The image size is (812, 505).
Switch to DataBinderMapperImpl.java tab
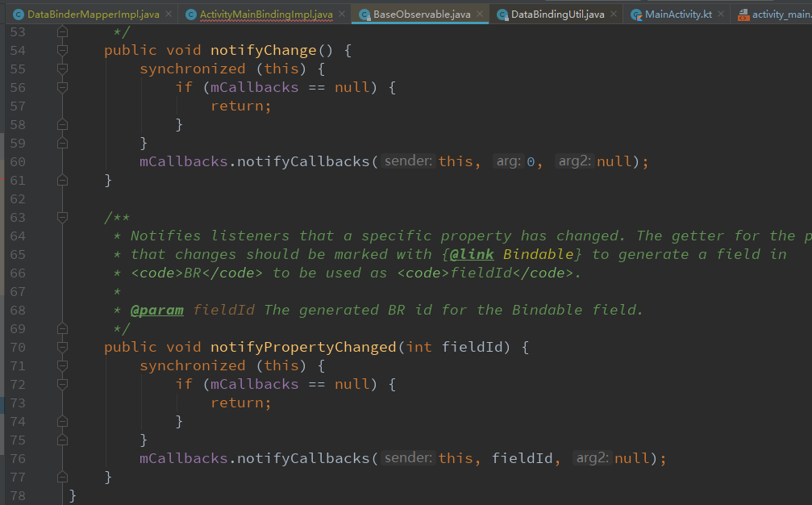pos(93,15)
